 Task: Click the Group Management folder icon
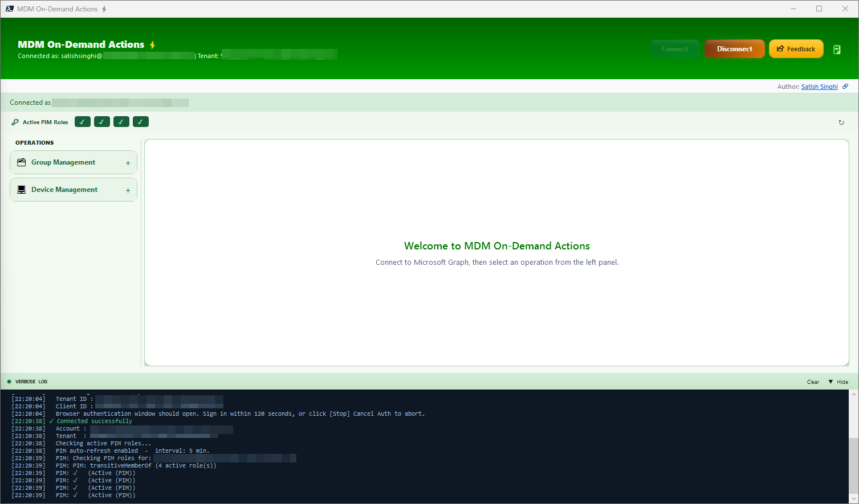point(22,162)
